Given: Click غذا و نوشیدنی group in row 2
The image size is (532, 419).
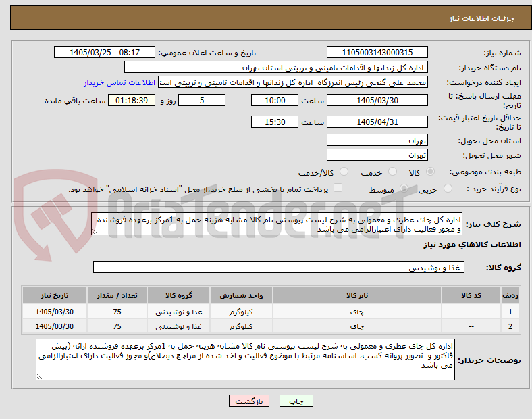Looking at the screenshot, I should coord(178,326).
